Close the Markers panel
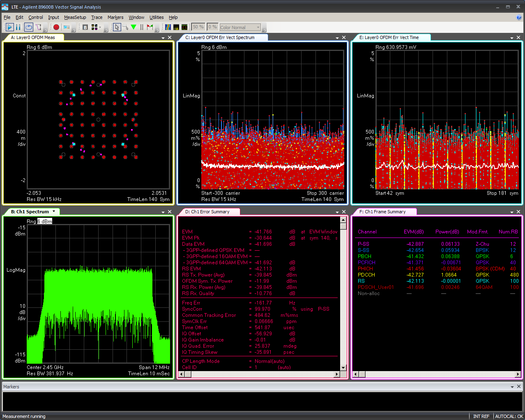Image resolution: width=525 pixels, height=420 pixels. click(x=519, y=386)
